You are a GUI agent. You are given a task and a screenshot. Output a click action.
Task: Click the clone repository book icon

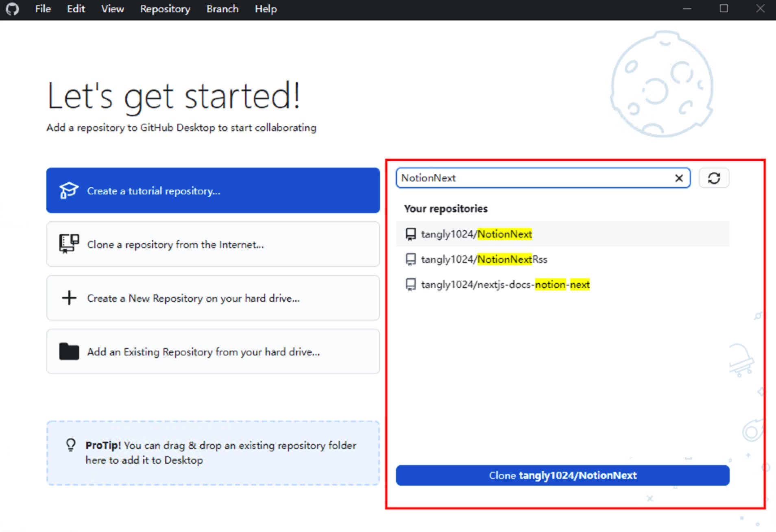69,244
